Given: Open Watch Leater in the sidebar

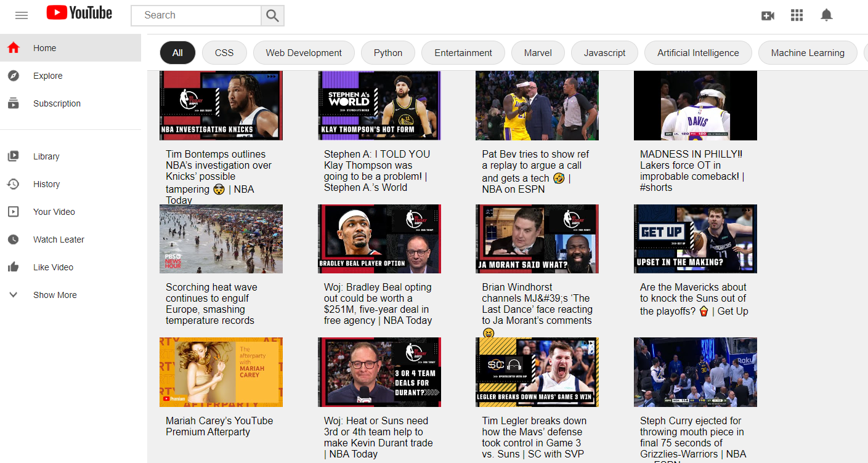Looking at the screenshot, I should pos(70,240).
